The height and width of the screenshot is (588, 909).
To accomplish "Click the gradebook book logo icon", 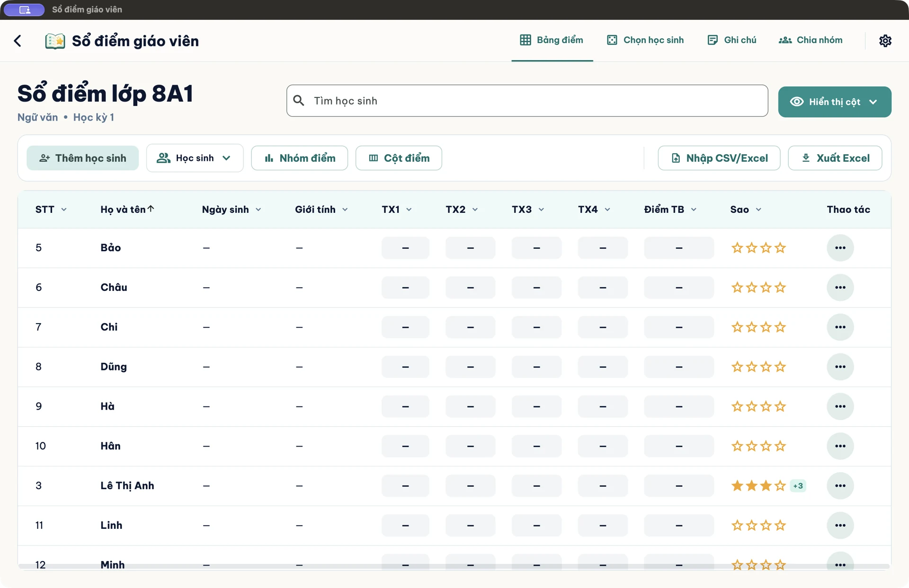I will pos(55,41).
